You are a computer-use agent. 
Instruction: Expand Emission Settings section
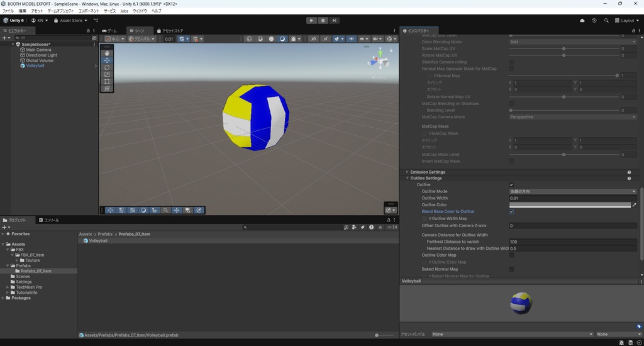(407, 172)
